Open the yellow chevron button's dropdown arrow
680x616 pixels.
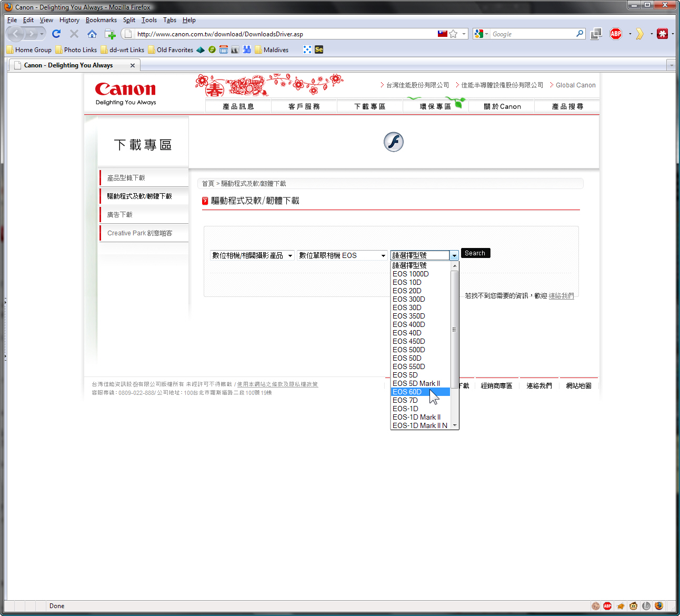(x=652, y=34)
